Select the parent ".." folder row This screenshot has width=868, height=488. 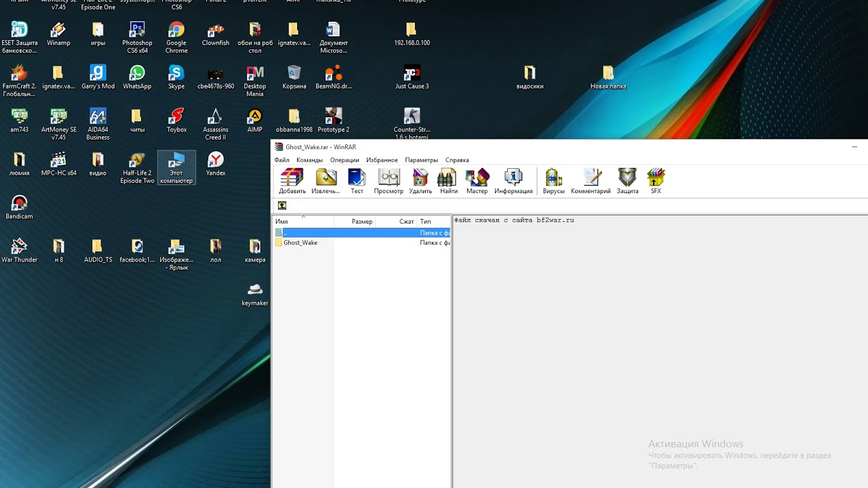click(362, 232)
